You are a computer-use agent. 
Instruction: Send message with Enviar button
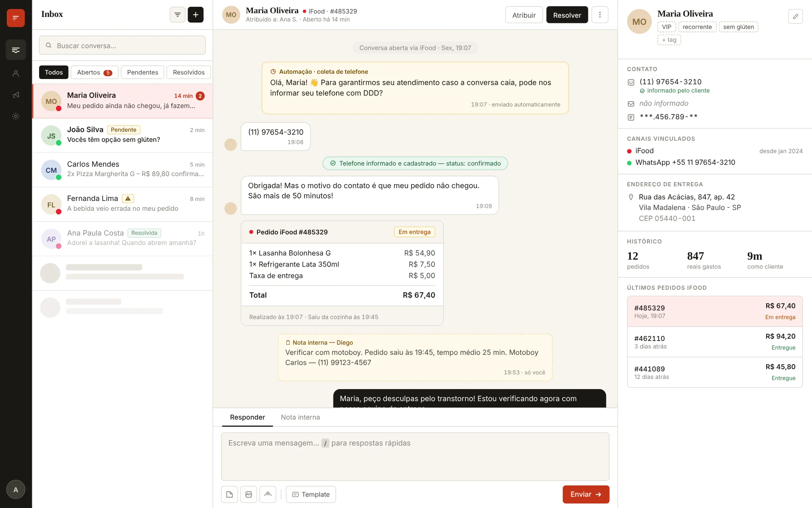pos(586,494)
